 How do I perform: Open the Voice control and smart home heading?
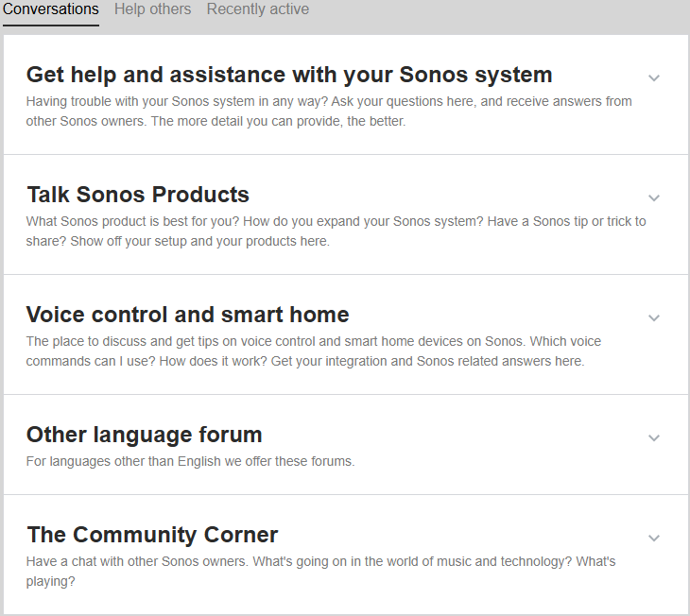click(188, 315)
